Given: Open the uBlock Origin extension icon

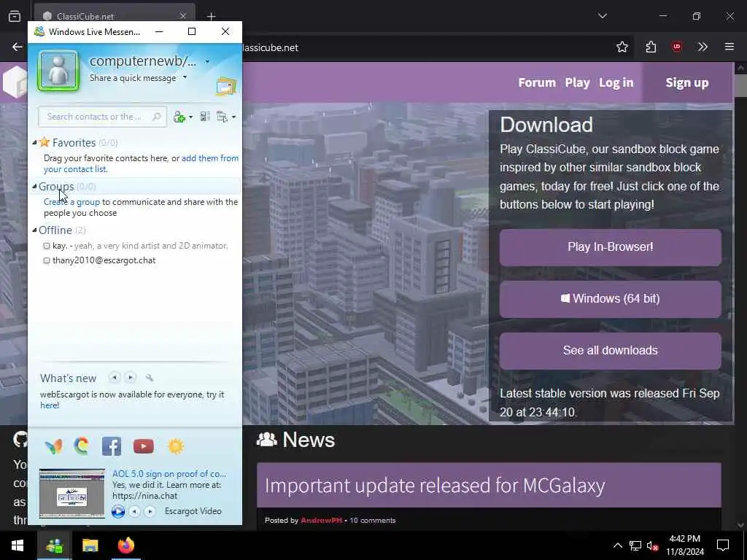Looking at the screenshot, I should (x=677, y=47).
